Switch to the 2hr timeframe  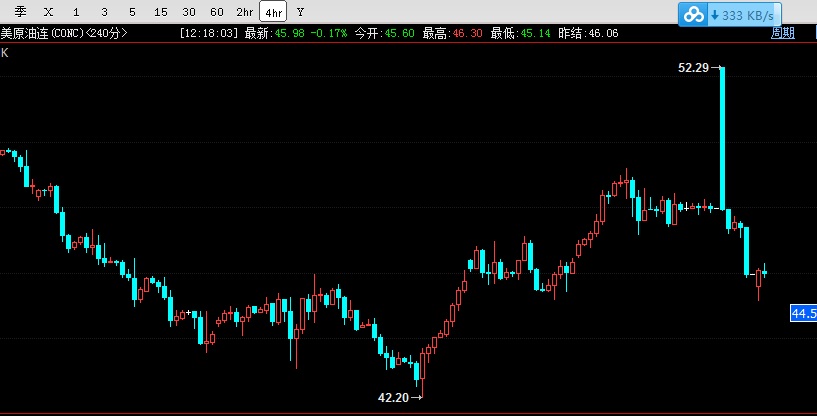pyautogui.click(x=245, y=12)
